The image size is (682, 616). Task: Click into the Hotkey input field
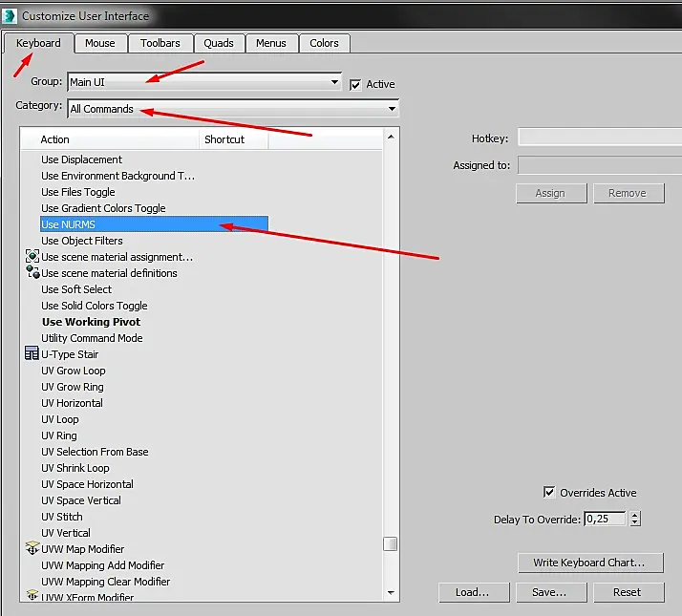point(599,138)
